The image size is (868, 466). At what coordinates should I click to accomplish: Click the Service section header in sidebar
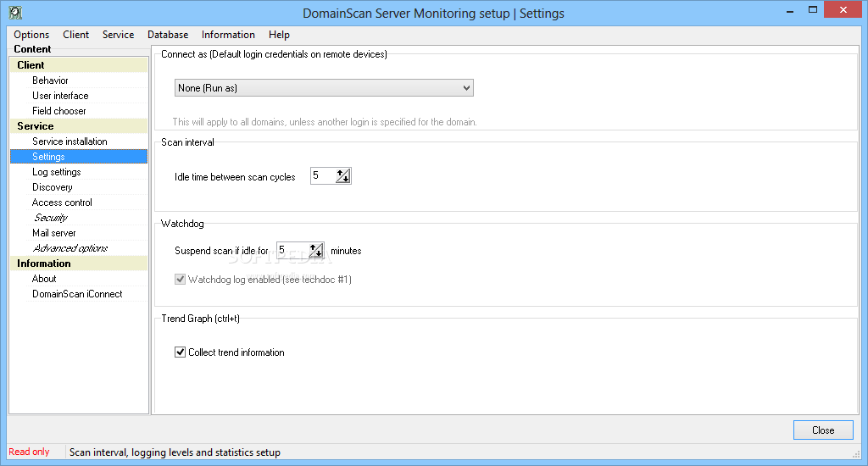(79, 126)
